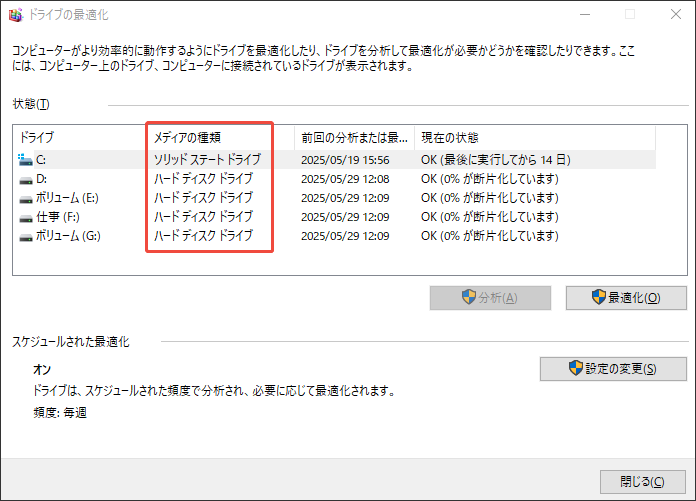Click the fragmentation status in the 仕事 (F:) row
The width and height of the screenshot is (696, 501).
click(490, 217)
